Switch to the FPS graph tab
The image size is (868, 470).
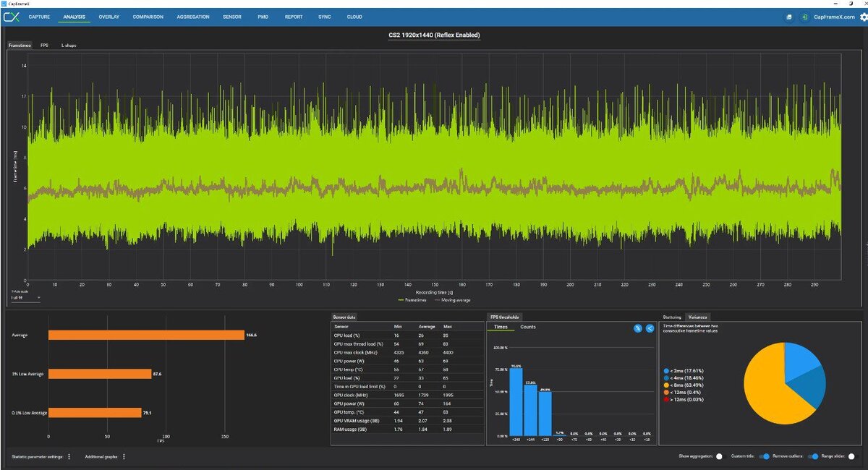point(44,45)
